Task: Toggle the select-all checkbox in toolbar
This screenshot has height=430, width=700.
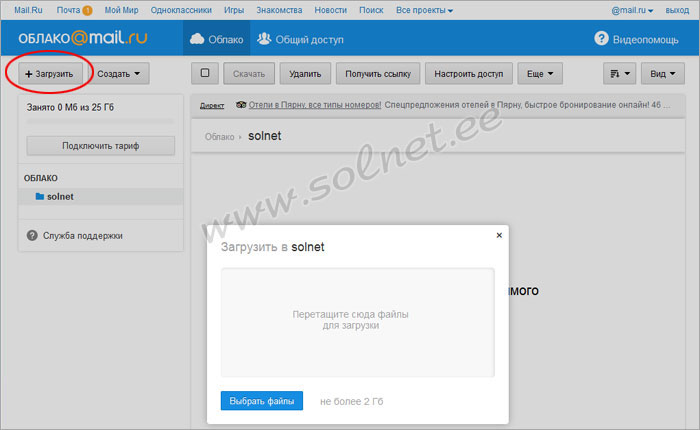Action: pos(205,74)
